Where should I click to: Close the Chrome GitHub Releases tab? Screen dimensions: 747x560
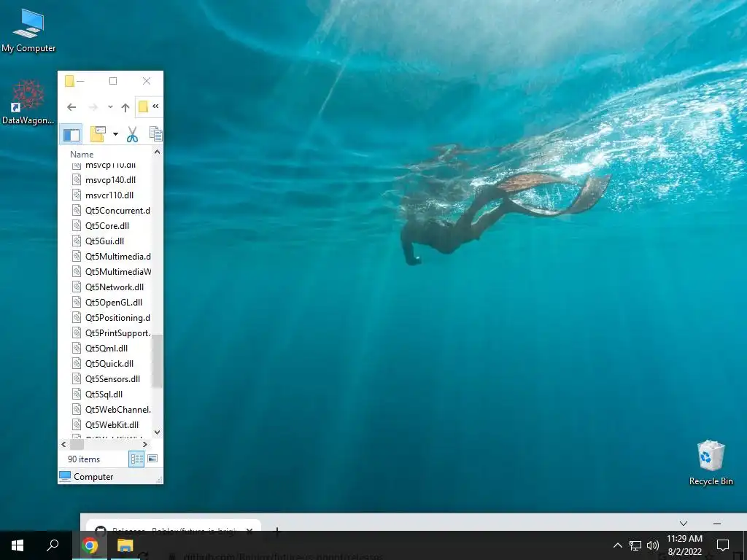[x=249, y=531]
